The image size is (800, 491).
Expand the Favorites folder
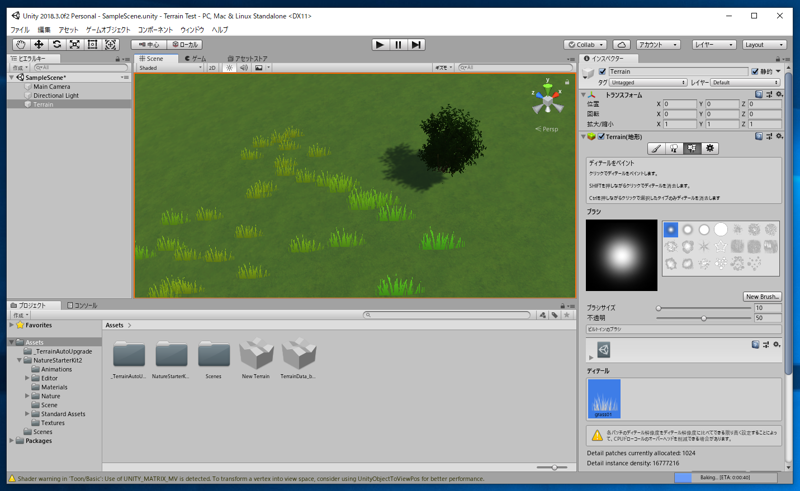11,325
